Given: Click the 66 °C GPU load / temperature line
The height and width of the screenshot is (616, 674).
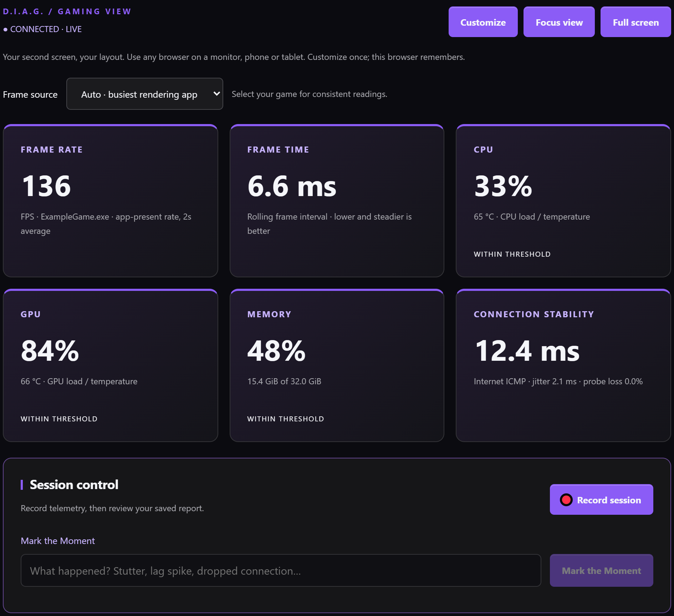Looking at the screenshot, I should pos(79,381).
